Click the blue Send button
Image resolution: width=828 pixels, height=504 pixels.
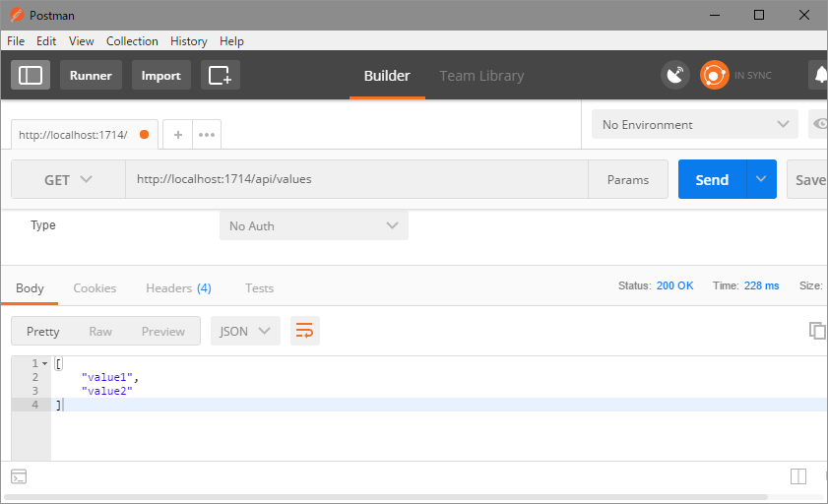[x=712, y=179]
